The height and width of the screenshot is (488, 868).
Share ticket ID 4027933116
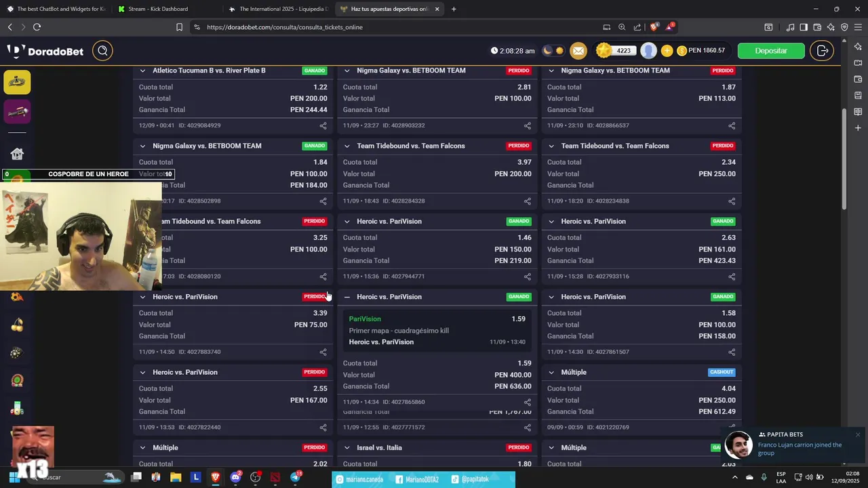732,277
